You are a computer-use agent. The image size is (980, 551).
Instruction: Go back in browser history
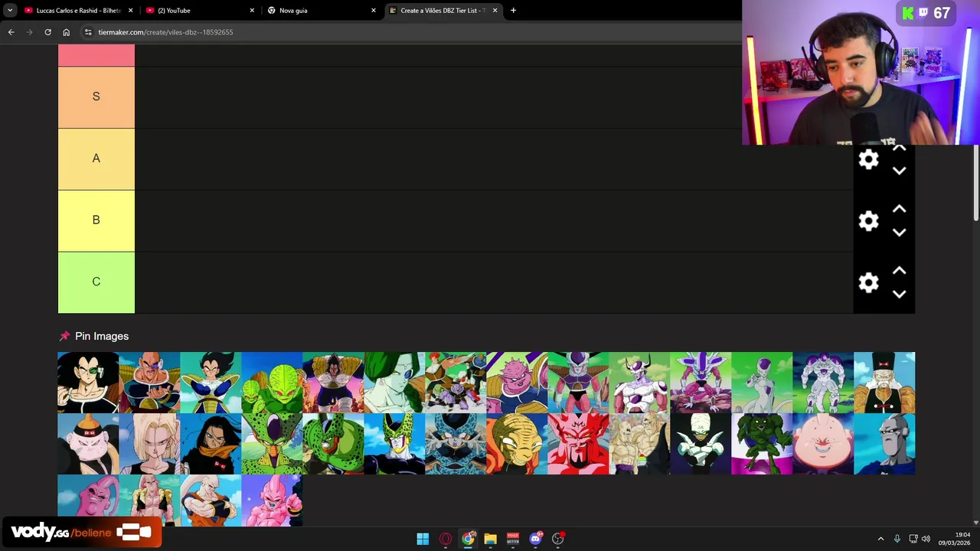click(11, 32)
